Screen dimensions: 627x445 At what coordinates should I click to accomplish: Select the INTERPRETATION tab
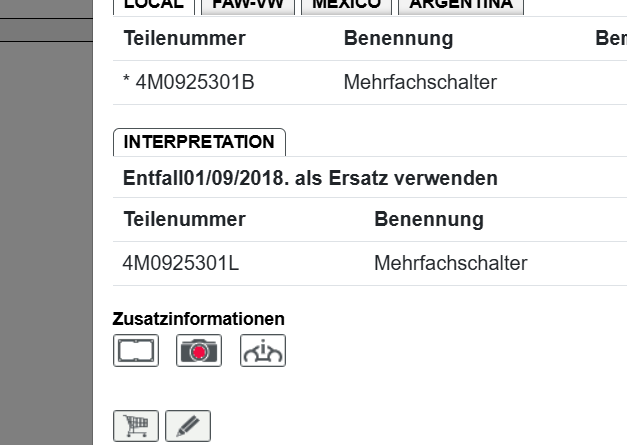[x=199, y=142]
